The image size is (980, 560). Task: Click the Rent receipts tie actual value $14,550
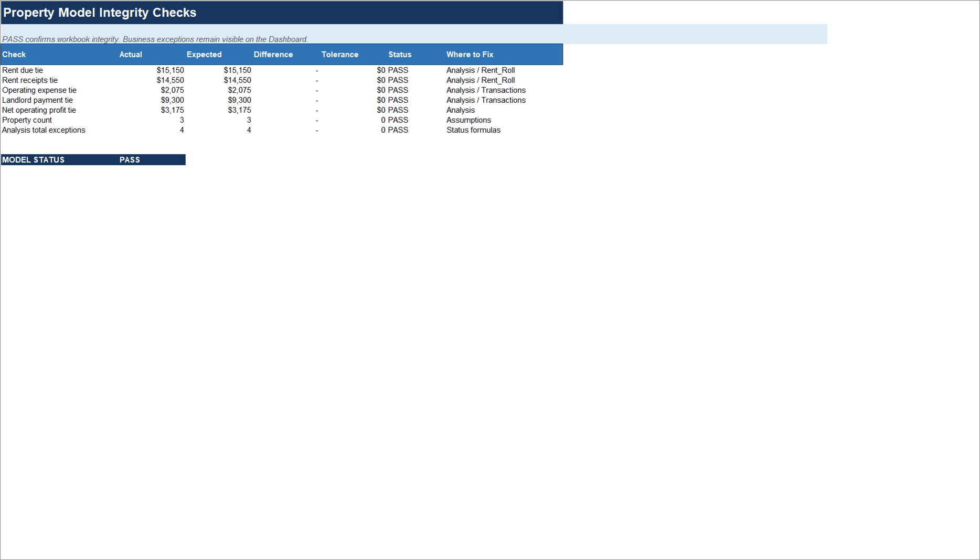click(170, 80)
